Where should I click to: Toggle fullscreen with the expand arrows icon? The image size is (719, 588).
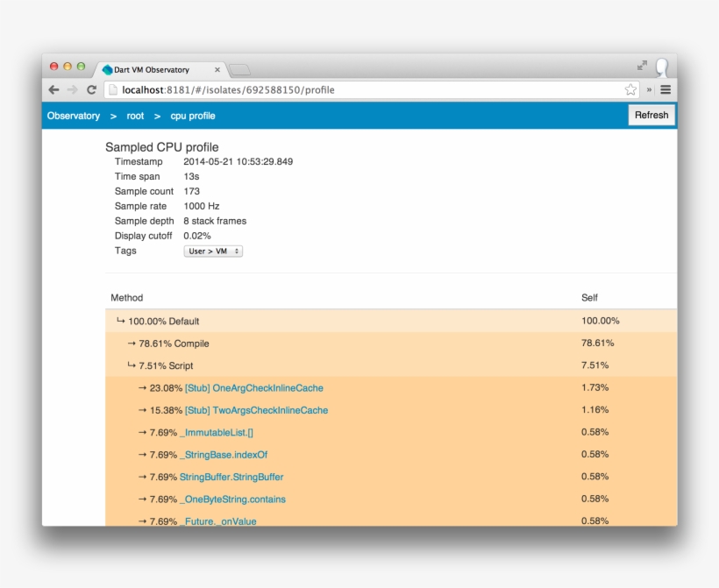[x=642, y=66]
